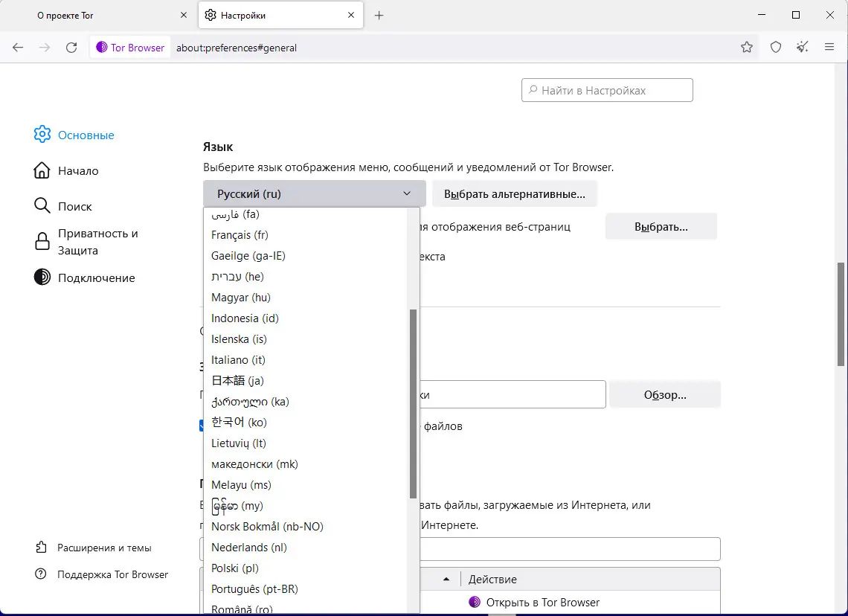
Task: Open the Приватность и Защита section
Action: [97, 242]
